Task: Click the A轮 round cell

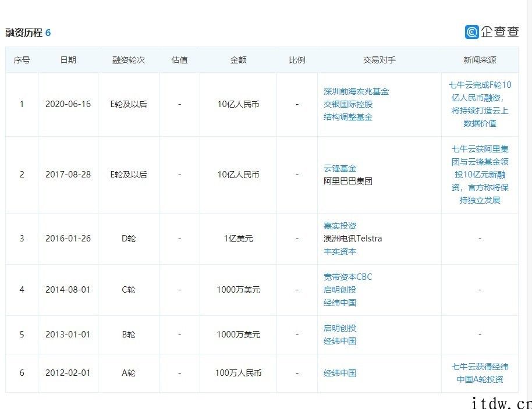Action: tap(129, 373)
